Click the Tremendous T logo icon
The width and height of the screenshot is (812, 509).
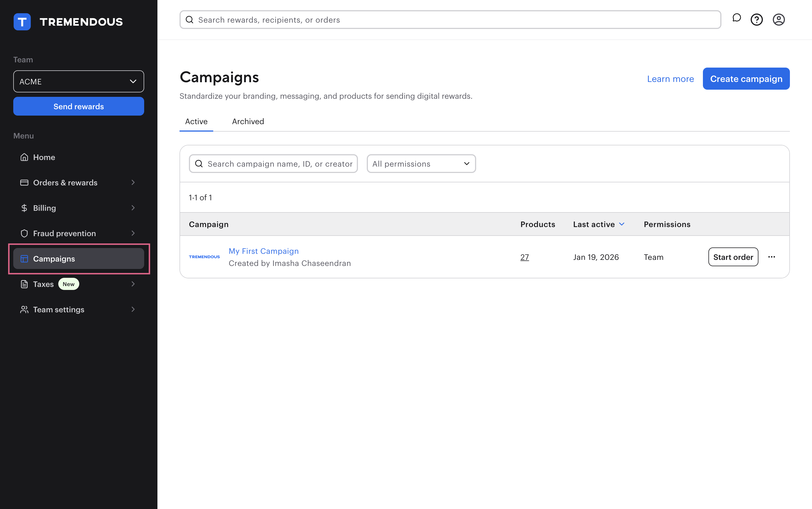pyautogui.click(x=22, y=22)
